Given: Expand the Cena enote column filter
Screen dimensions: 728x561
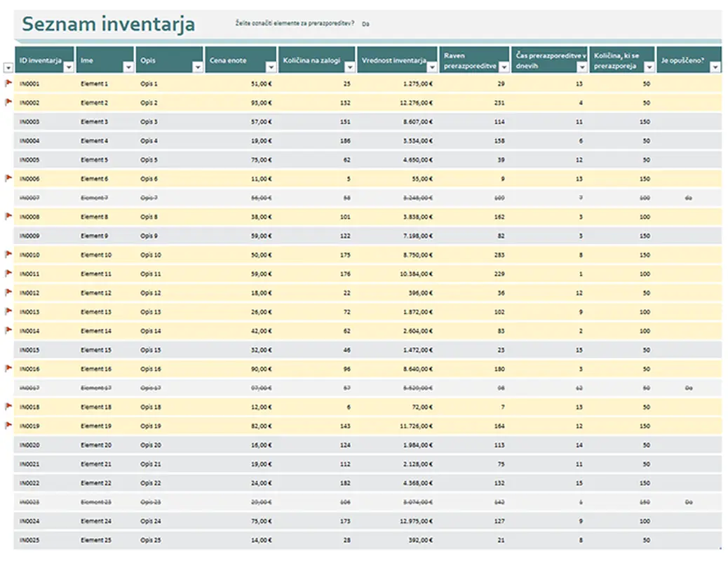Looking at the screenshot, I should coord(271,67).
